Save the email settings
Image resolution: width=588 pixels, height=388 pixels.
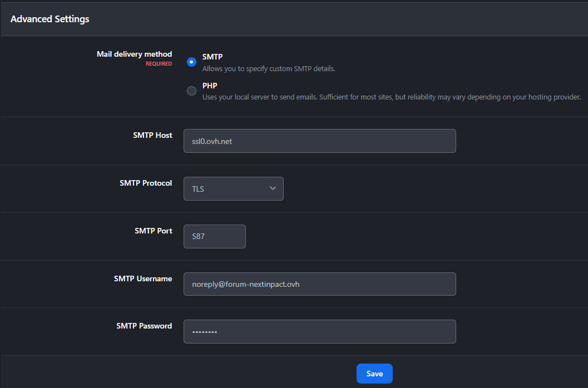374,374
